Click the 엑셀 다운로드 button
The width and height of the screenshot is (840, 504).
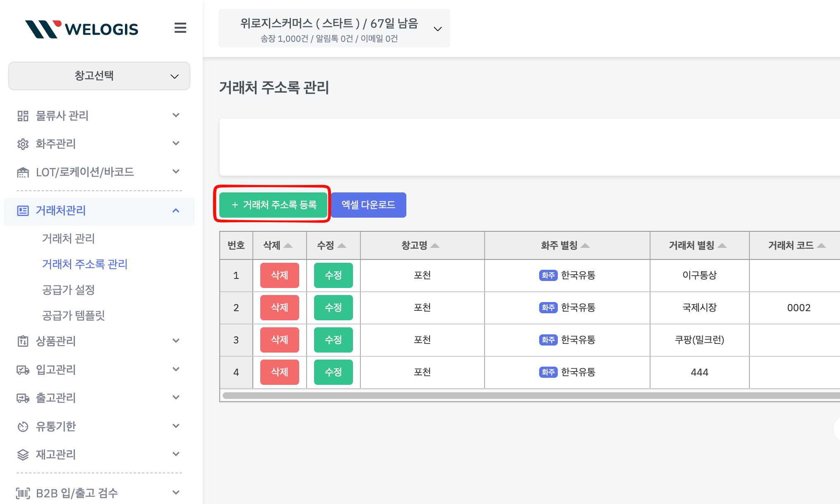pos(368,205)
